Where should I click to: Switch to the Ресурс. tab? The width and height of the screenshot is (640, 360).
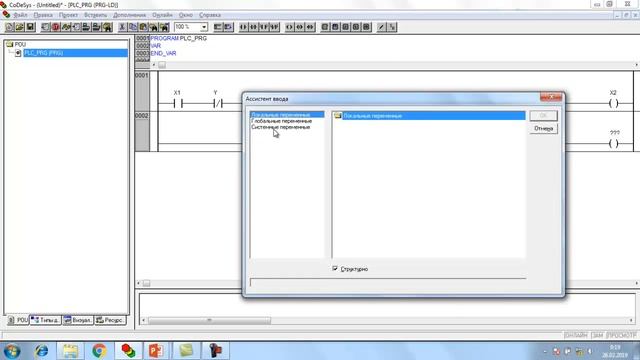110,320
